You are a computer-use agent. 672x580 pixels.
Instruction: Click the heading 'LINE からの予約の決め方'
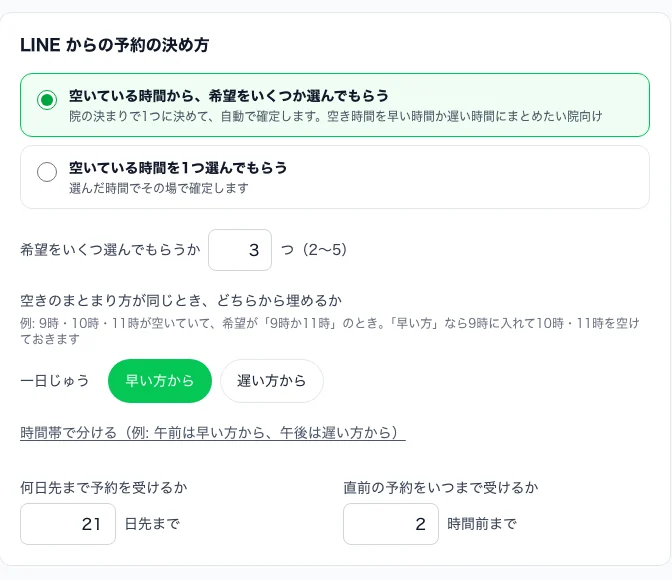click(x=114, y=45)
